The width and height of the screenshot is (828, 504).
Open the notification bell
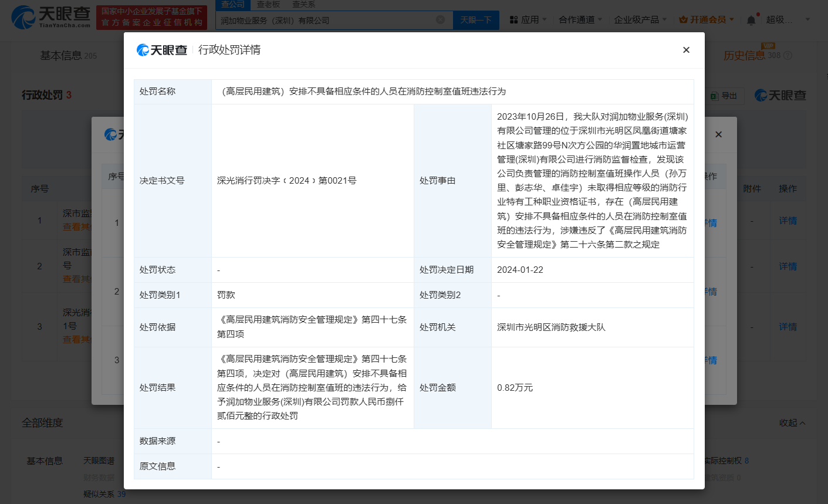point(751,20)
